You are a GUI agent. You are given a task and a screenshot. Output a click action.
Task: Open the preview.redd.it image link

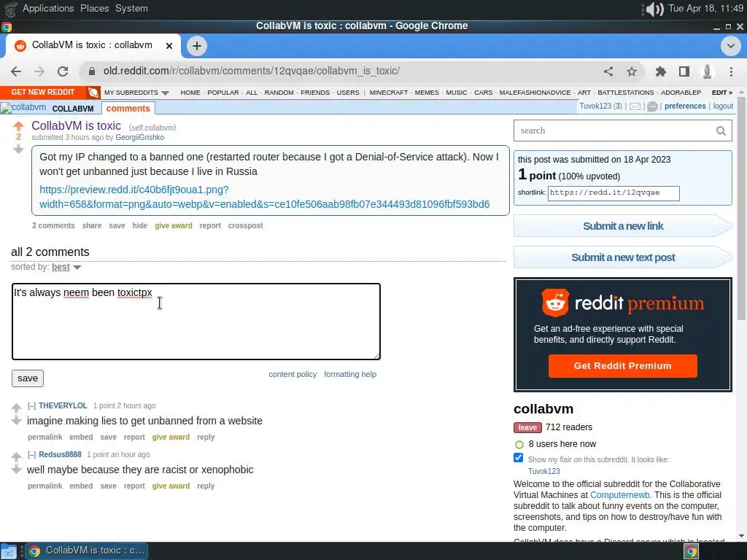point(264,197)
